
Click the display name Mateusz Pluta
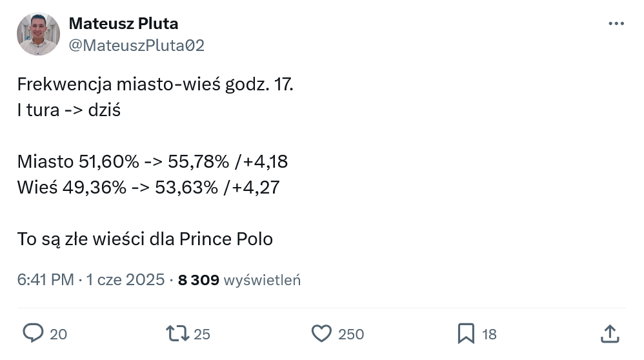pyautogui.click(x=123, y=24)
